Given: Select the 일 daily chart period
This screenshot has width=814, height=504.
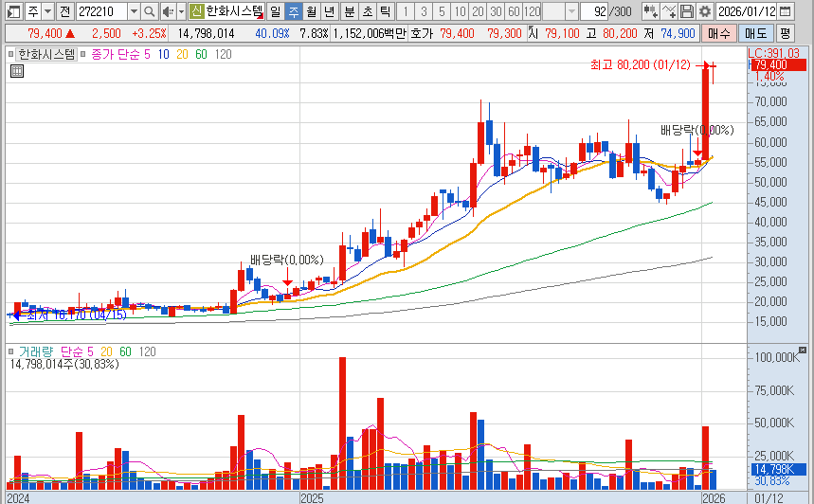Looking at the screenshot, I should 275,11.
